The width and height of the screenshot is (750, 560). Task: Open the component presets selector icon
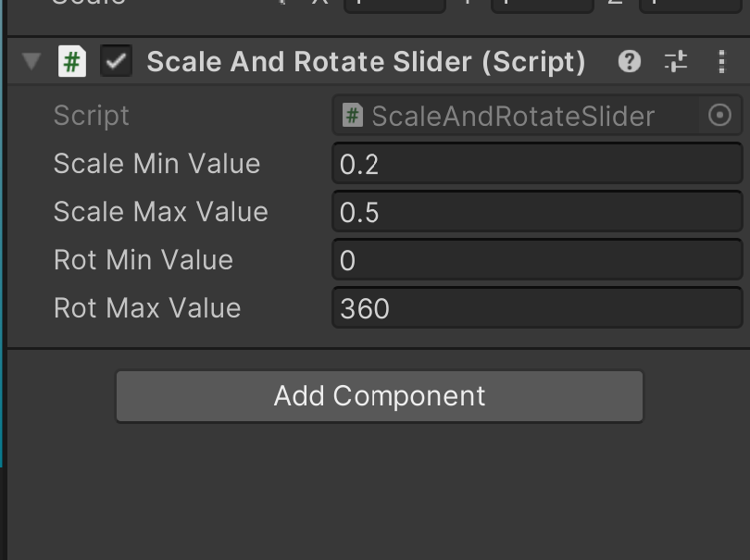676,62
